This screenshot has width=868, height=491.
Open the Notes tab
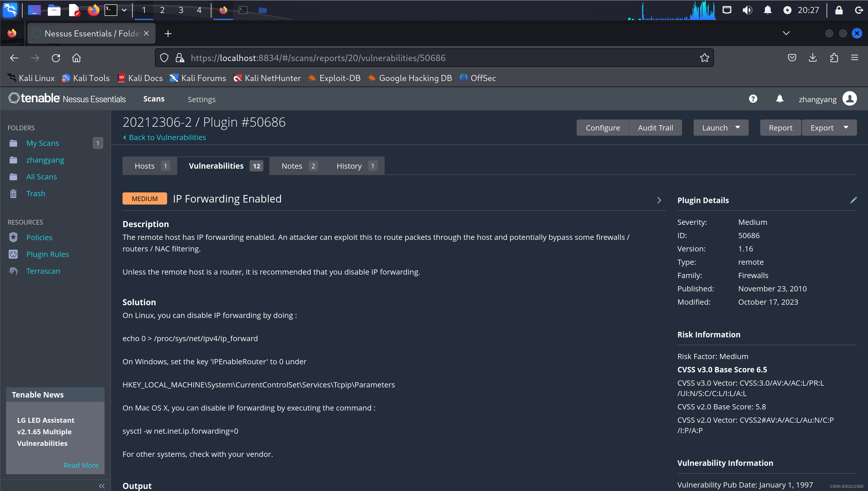pyautogui.click(x=298, y=166)
